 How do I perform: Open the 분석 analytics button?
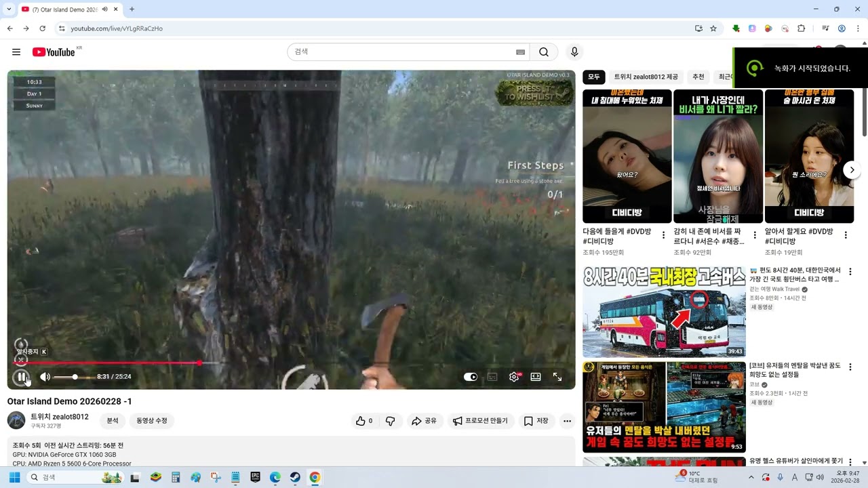(x=113, y=421)
